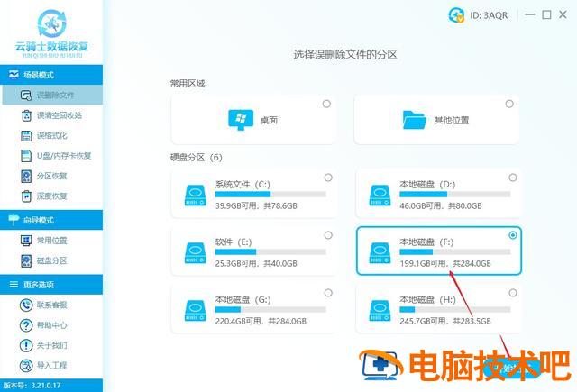Viewport: 577px width, 392px height.
Task: Click the 分区恢复 disk icon
Action: (26, 176)
